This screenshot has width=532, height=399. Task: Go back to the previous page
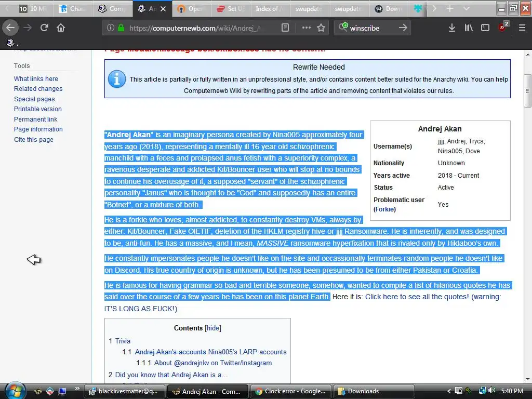click(x=10, y=28)
